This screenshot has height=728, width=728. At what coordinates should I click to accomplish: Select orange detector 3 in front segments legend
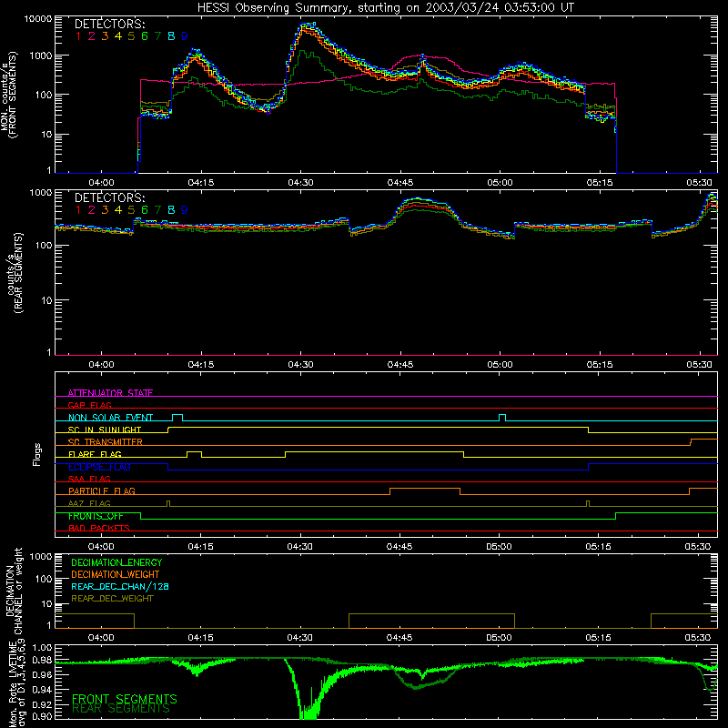tap(105, 36)
